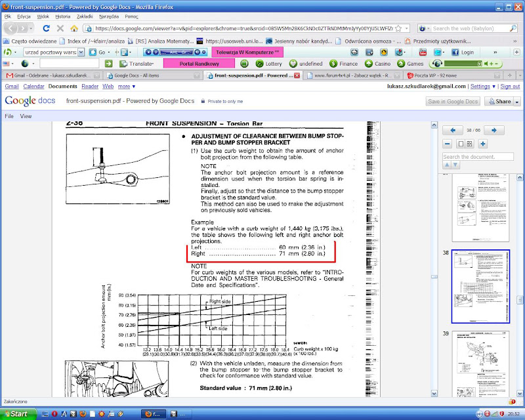Open the Edycja menu

click(x=24, y=16)
